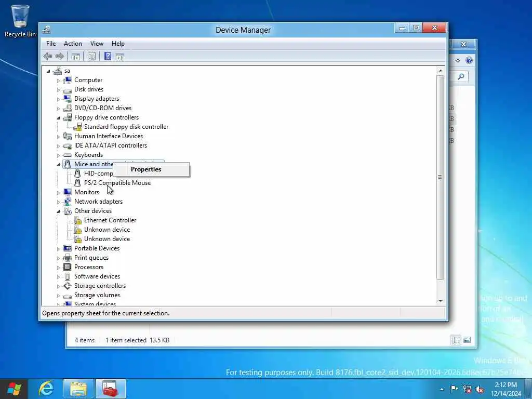This screenshot has height=399, width=532.
Task: Click the Show/Hide action pane toolbar icon
Action: click(x=120, y=57)
